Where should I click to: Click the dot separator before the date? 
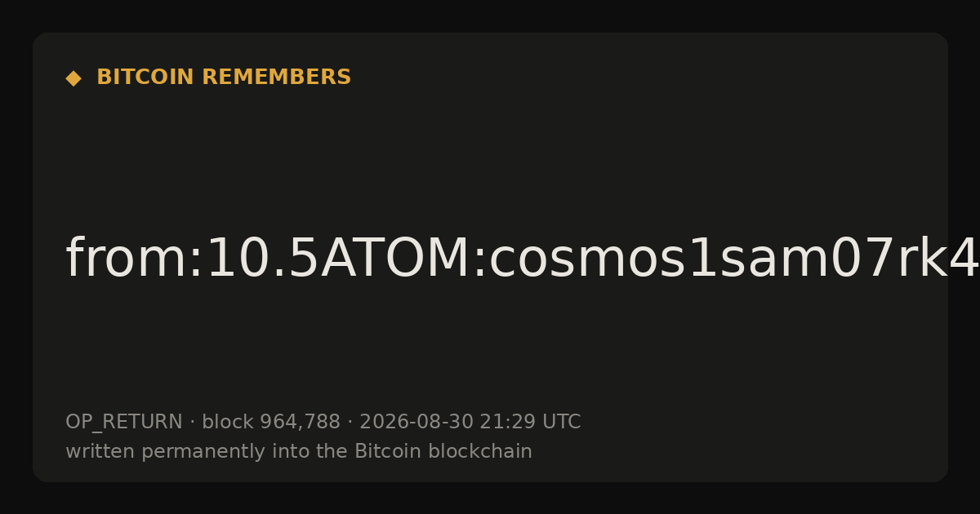pyautogui.click(x=350, y=422)
